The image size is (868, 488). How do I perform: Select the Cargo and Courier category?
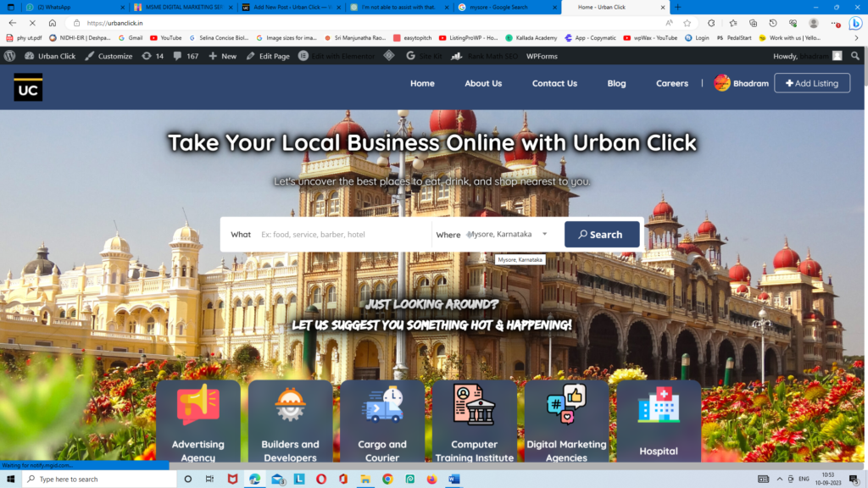(x=382, y=421)
